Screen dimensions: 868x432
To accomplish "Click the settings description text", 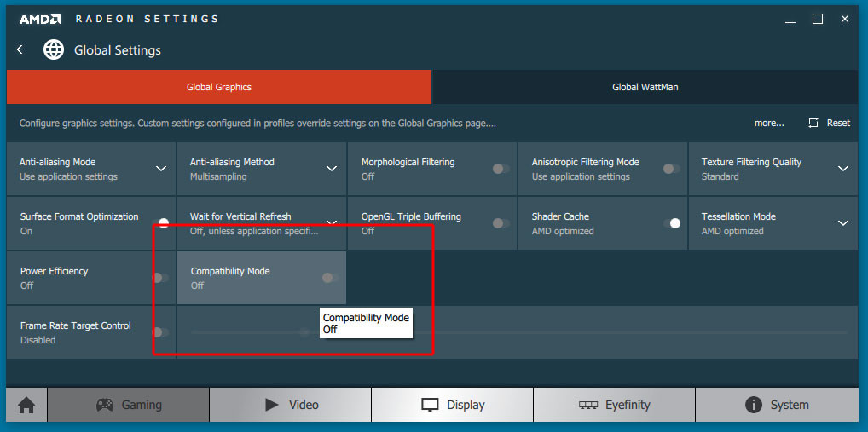I will (258, 124).
